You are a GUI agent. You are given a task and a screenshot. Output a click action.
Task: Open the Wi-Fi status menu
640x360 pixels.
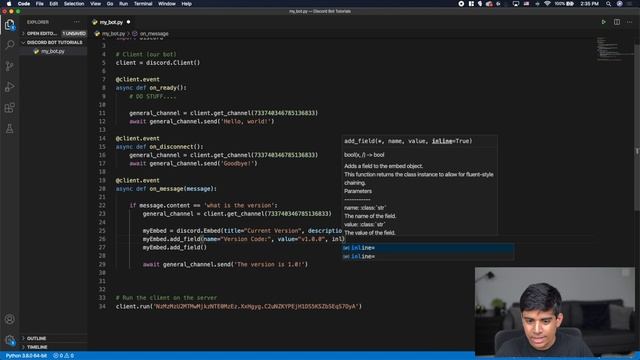[x=547, y=4]
